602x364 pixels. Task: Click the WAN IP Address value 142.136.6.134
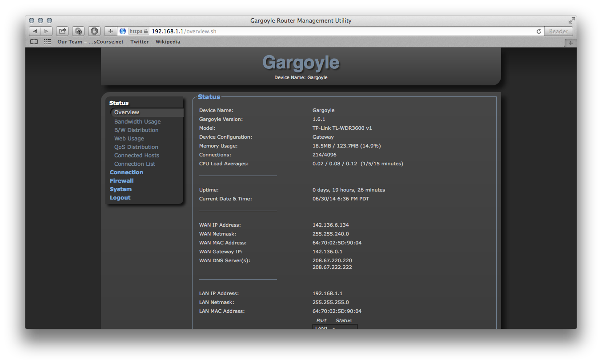coord(331,225)
